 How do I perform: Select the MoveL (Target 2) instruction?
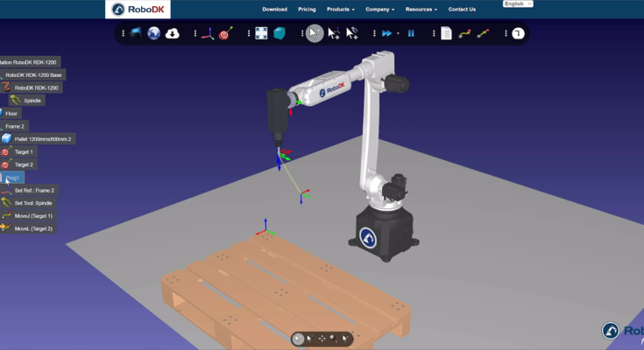pos(29,228)
